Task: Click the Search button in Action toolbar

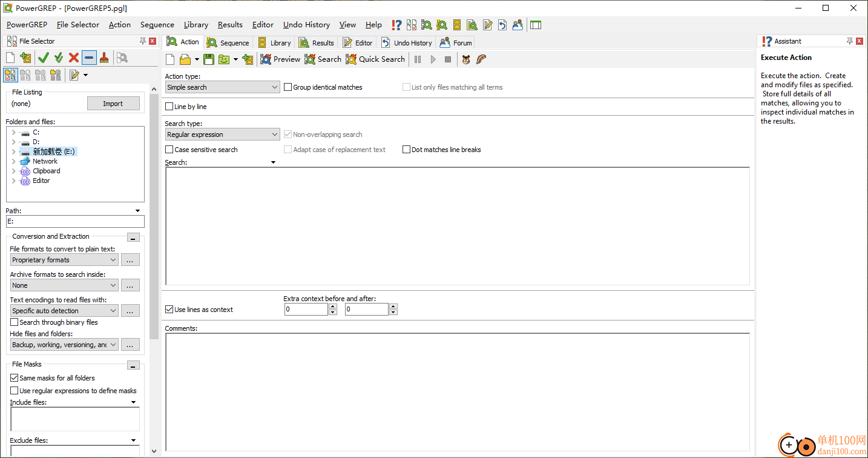Action: click(323, 59)
